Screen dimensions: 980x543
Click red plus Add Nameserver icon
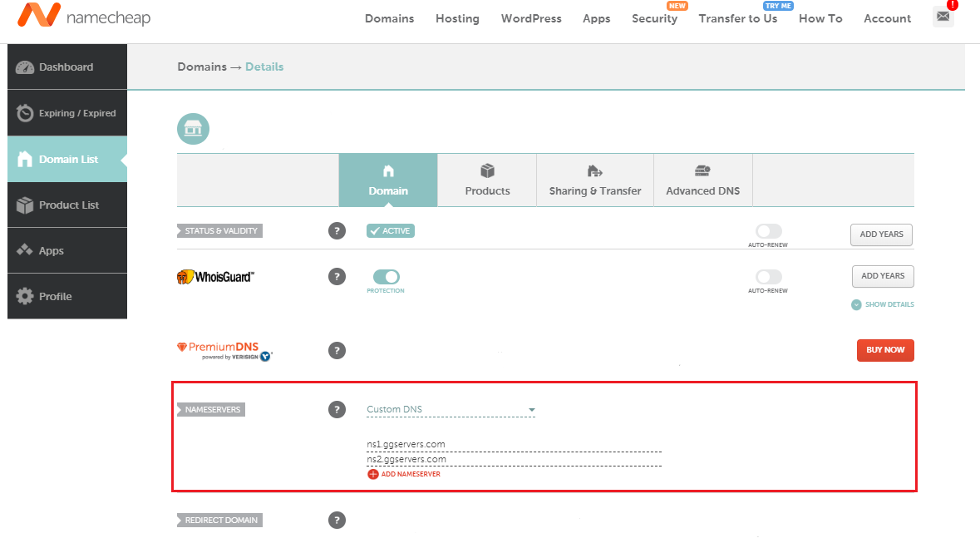(x=372, y=474)
